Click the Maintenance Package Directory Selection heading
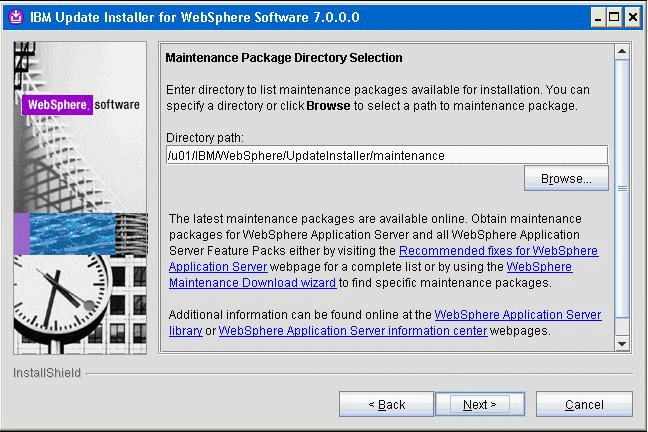This screenshot has width=648, height=432. click(283, 58)
